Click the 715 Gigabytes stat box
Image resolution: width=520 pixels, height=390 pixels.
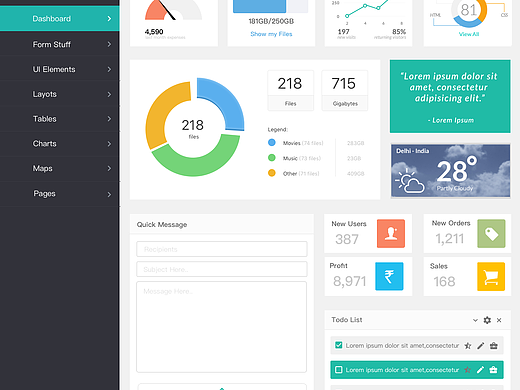(x=345, y=90)
